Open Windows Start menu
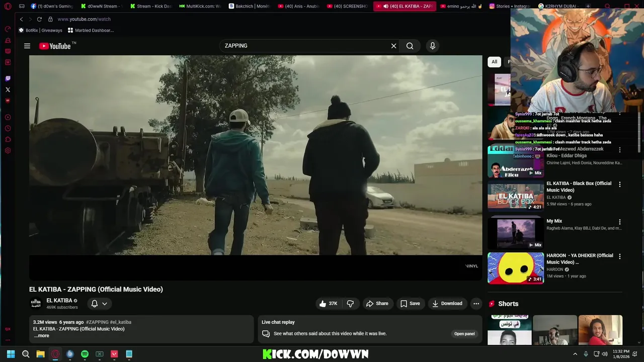Screen dimensions: 644x362 point(11,354)
